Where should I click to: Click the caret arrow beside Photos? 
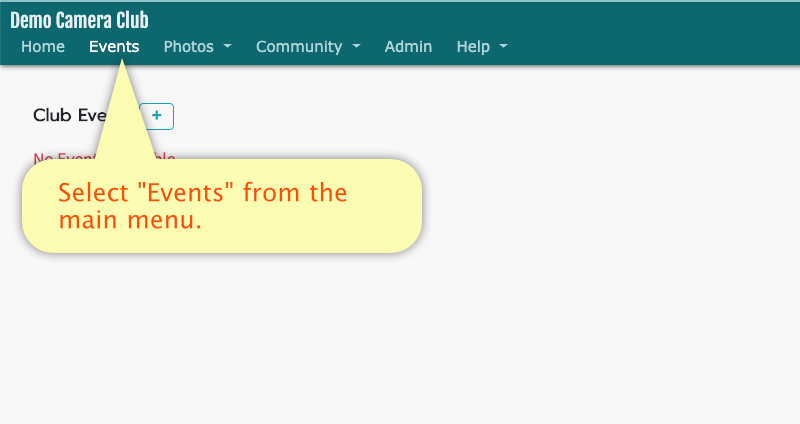pos(228,47)
